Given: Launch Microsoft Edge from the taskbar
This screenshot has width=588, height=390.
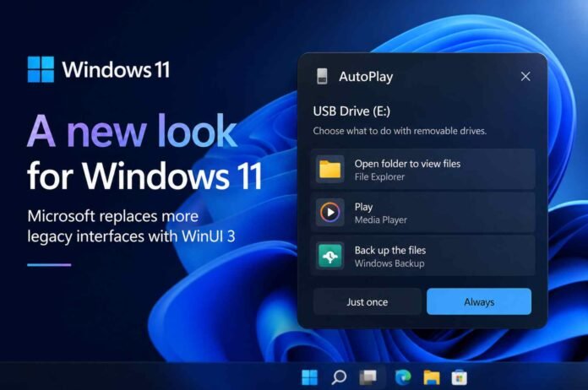Looking at the screenshot, I should click(x=403, y=377).
